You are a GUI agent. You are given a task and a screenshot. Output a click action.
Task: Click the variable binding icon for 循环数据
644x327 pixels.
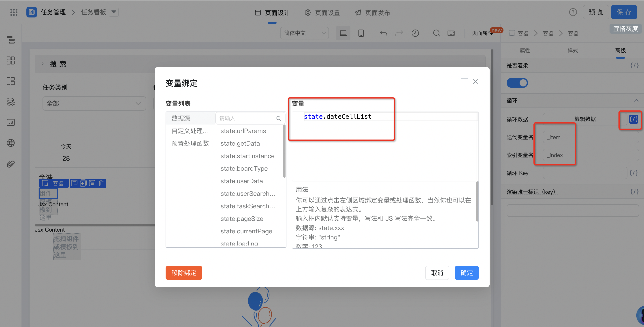(633, 119)
